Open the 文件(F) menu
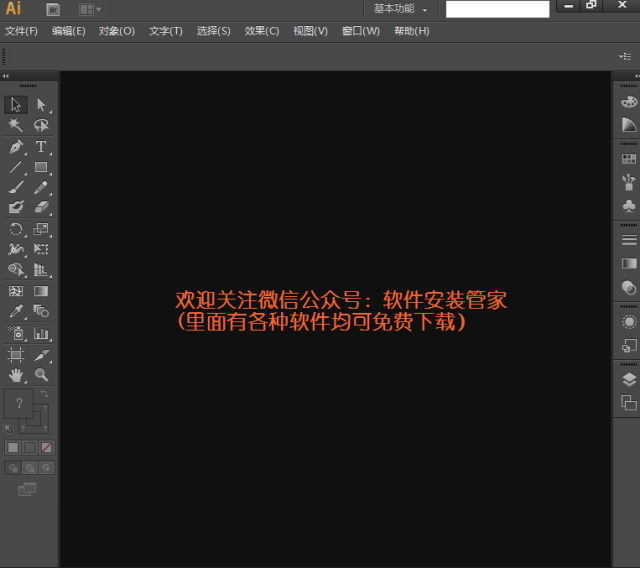Image resolution: width=640 pixels, height=568 pixels. coord(21,31)
